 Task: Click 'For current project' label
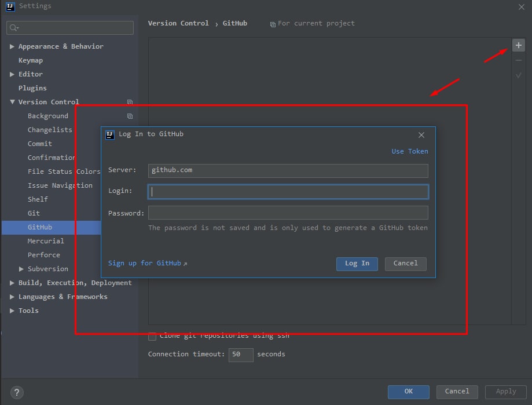click(x=316, y=23)
